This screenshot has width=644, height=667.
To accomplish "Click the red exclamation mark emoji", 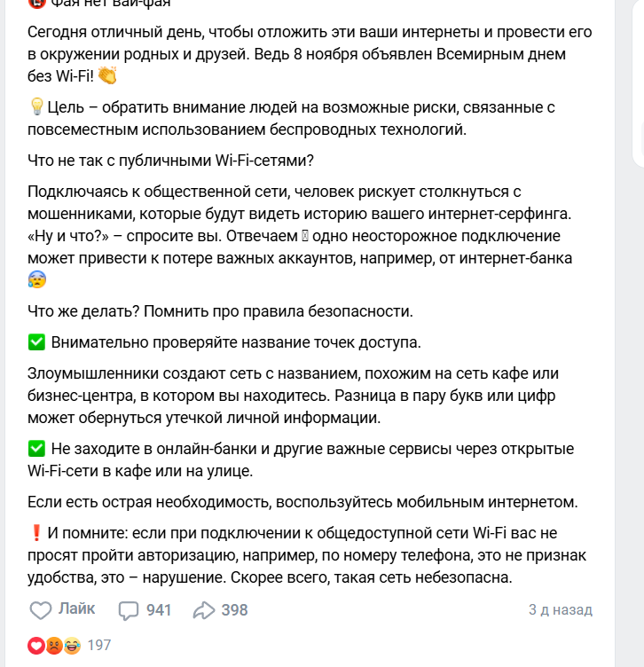I will pyautogui.click(x=36, y=533).
